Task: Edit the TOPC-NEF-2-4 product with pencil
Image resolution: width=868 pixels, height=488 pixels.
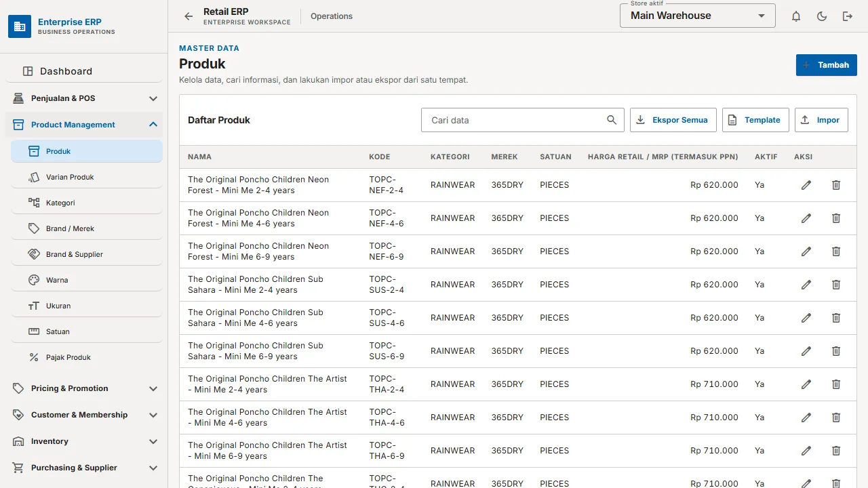Action: tap(806, 185)
